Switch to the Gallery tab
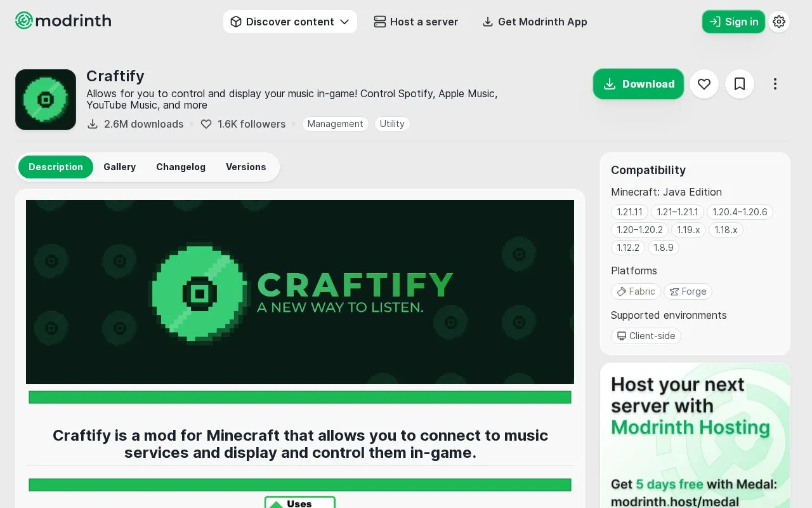This screenshot has height=508, width=812. 119,167
